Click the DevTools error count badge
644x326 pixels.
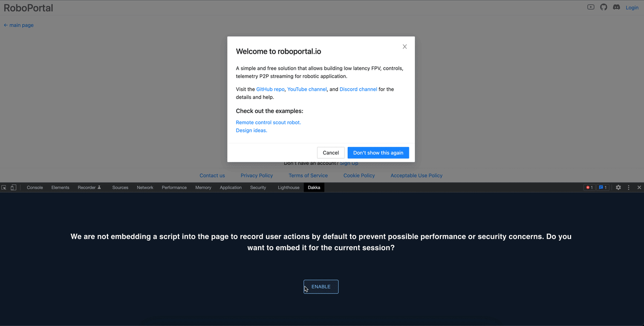(x=589, y=188)
